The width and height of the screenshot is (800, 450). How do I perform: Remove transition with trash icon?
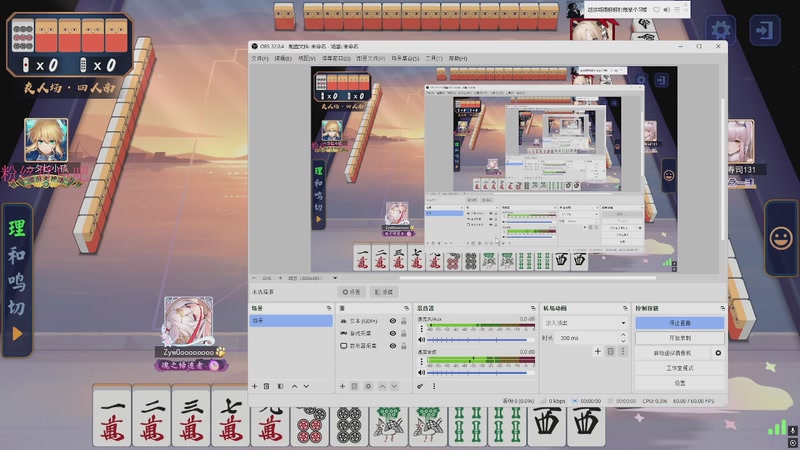pos(610,351)
